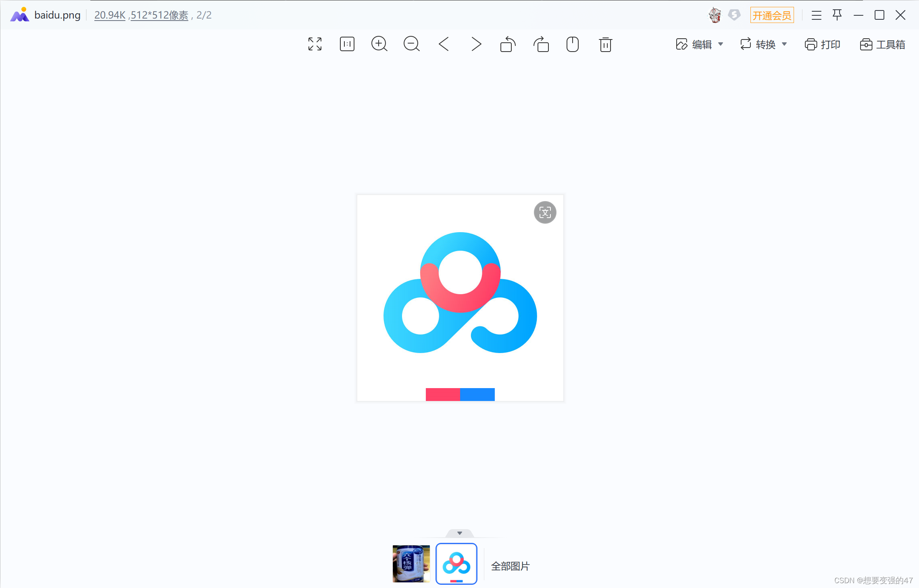The image size is (919, 588).
Task: Select the drink can thumbnail
Action: (411, 563)
